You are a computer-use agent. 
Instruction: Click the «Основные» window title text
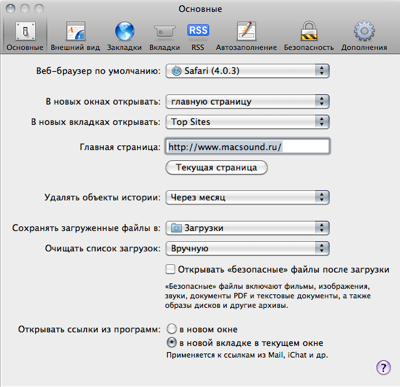[200, 9]
